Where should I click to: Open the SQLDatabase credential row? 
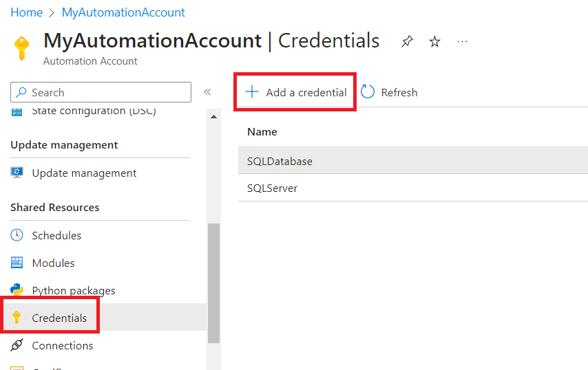[413, 162]
